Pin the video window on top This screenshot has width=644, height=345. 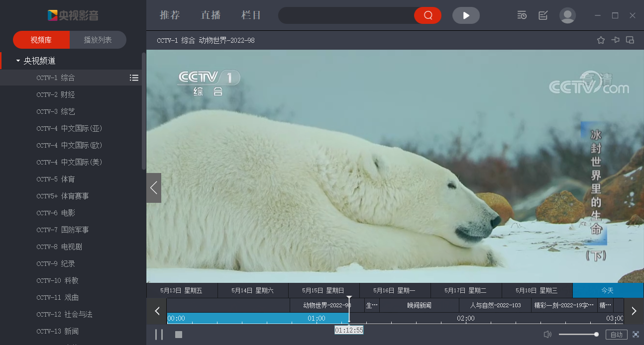pos(615,40)
